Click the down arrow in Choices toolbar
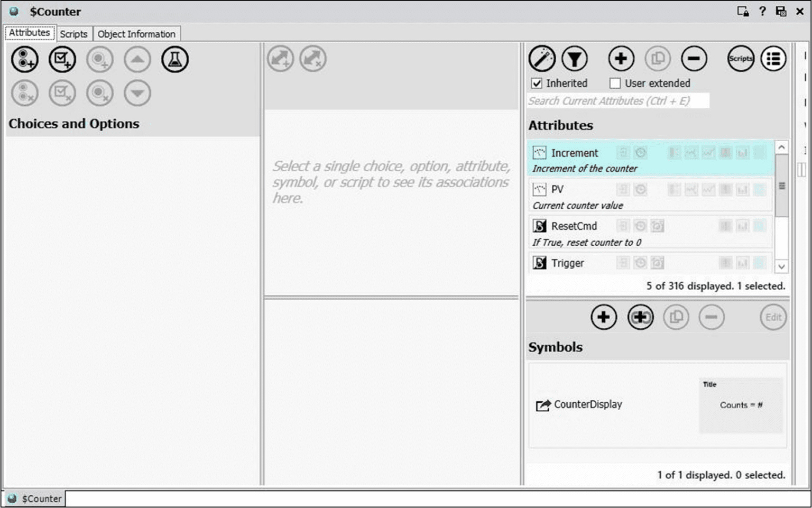812x508 pixels. (137, 93)
